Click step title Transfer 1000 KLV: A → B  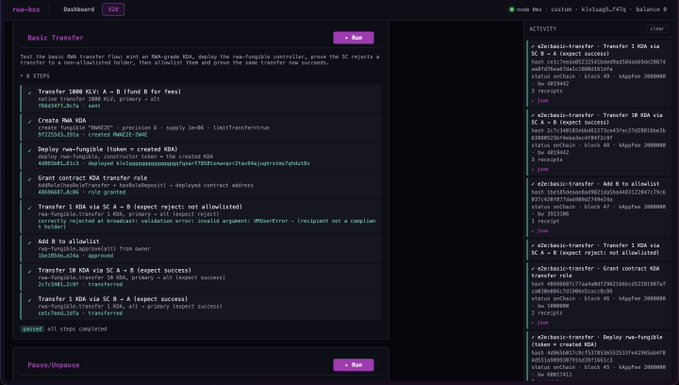(x=109, y=91)
